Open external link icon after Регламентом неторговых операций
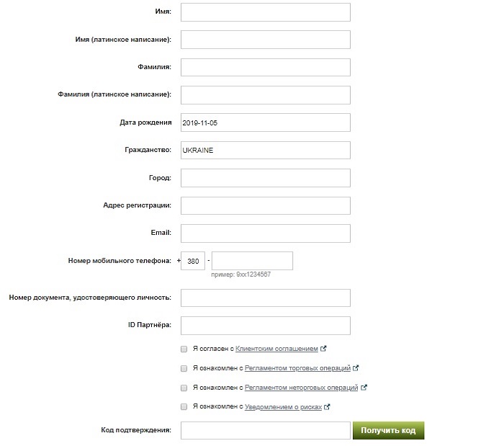504x446 pixels. pos(364,388)
